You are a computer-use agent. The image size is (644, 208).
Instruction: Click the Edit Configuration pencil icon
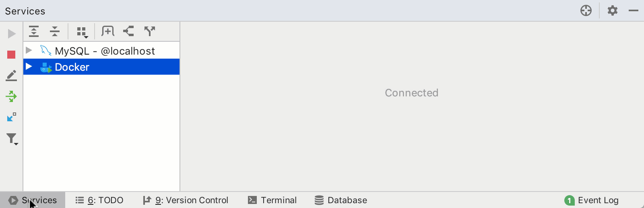coord(11,75)
